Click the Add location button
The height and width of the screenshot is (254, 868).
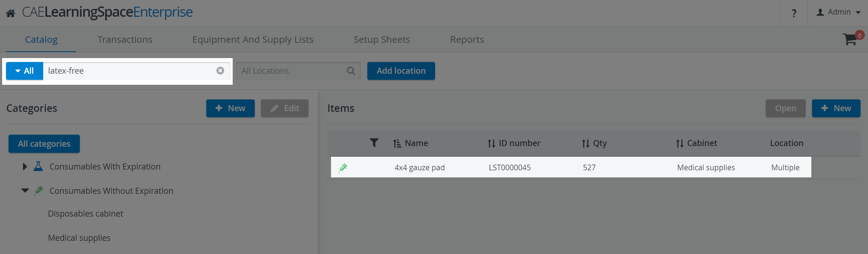pos(401,71)
